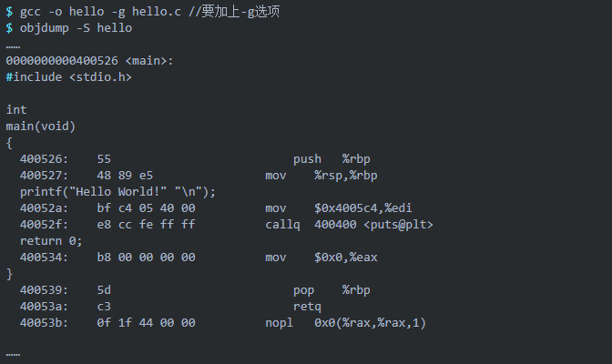Click the objdump -S hello command
This screenshot has height=364, width=612.
click(x=76, y=27)
